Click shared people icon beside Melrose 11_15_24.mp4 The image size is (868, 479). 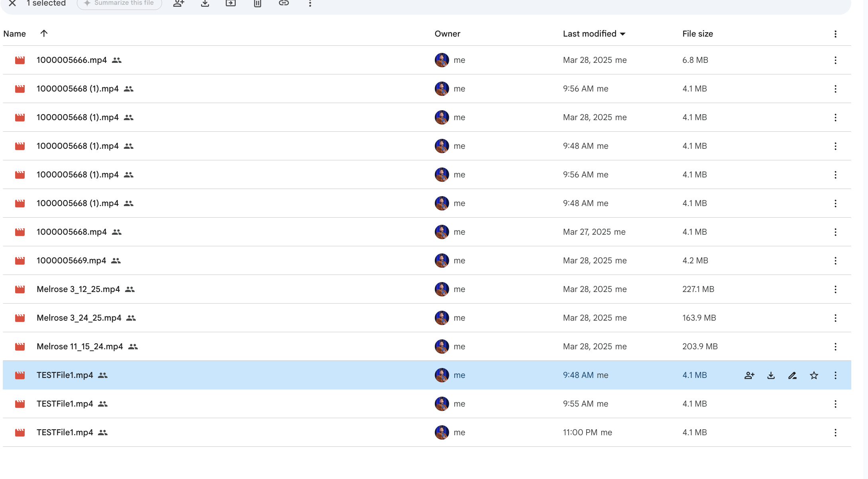[133, 347]
